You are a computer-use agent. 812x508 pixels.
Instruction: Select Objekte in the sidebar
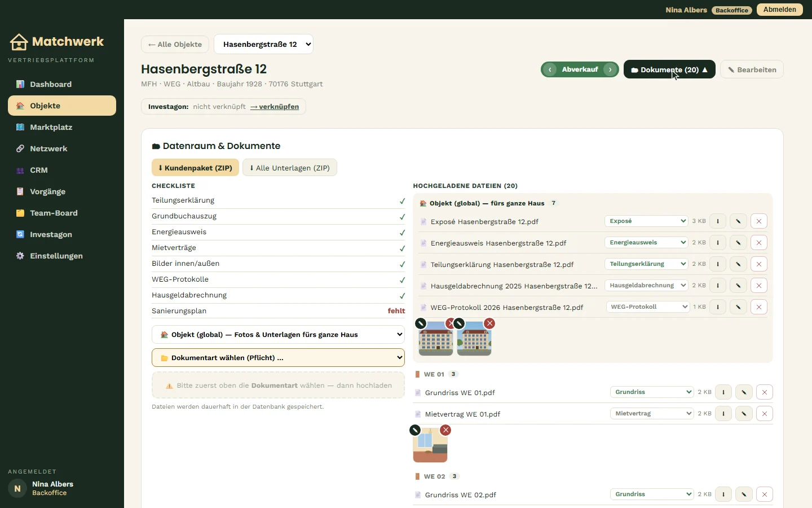point(62,106)
